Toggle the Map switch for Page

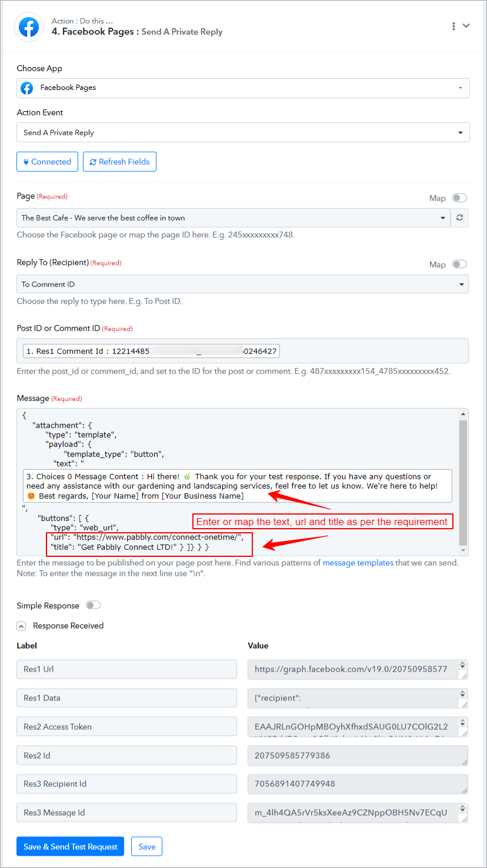click(460, 198)
